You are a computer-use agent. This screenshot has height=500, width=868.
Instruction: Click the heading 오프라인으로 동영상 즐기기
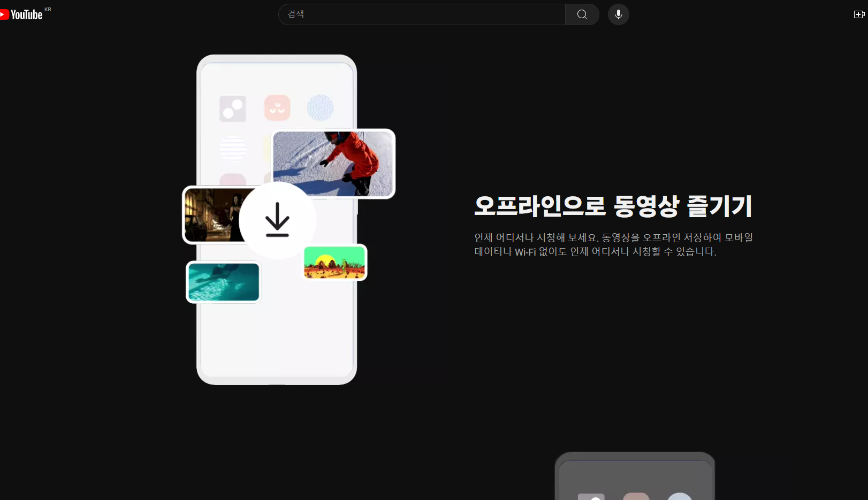tap(613, 206)
